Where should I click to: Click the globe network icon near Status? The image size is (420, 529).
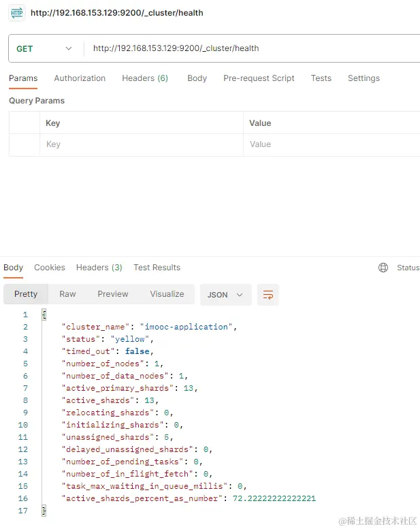[x=383, y=268]
